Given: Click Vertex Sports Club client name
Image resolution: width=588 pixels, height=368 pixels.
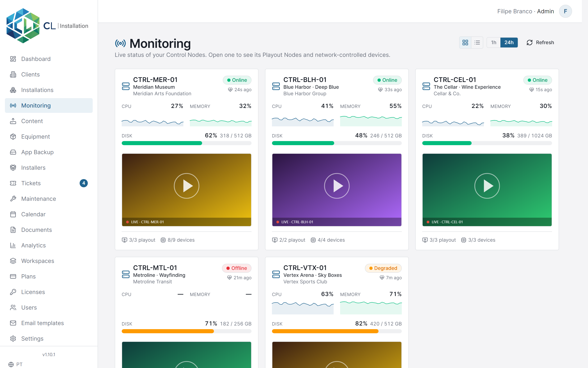Looking at the screenshot, I should [305, 282].
